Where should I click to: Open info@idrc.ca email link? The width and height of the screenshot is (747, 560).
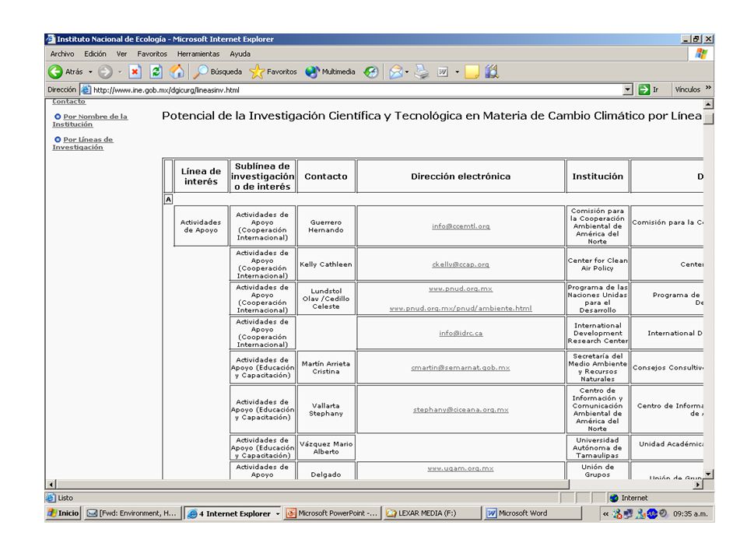tap(461, 333)
